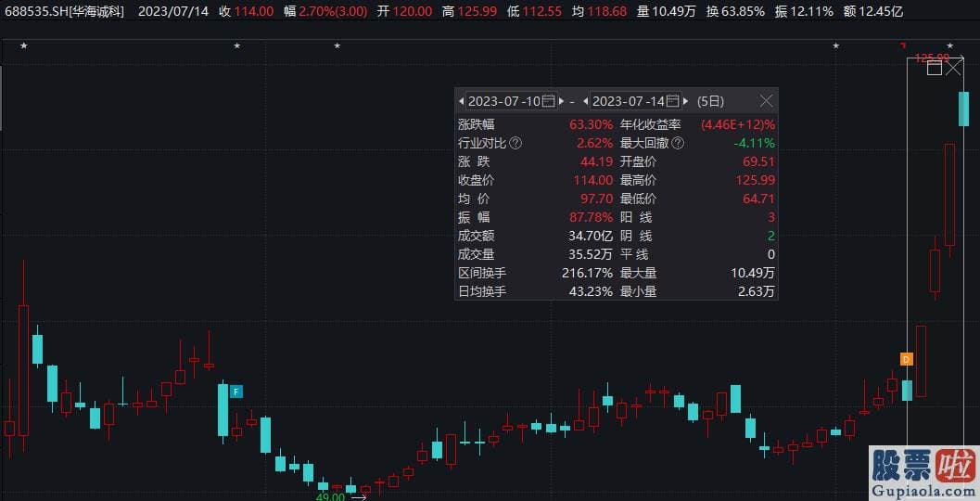Click the header amount 12.45亿
Screen dimensions: 980x501
pyautogui.click(x=881, y=11)
